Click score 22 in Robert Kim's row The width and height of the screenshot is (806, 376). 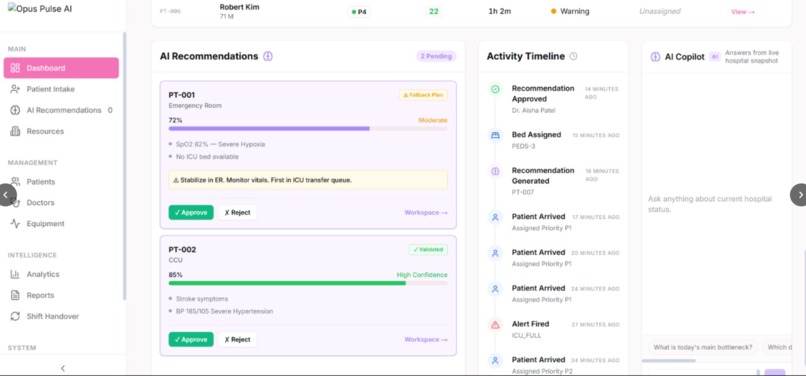[434, 11]
